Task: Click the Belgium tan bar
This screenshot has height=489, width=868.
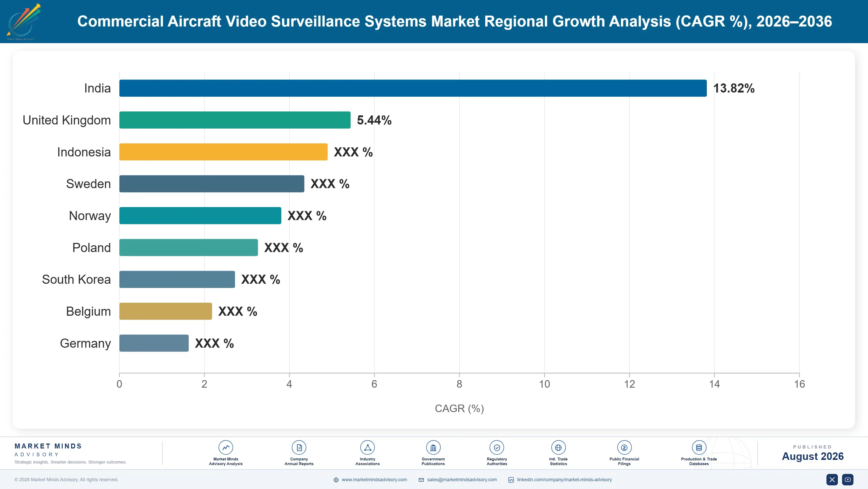Action: [165, 311]
